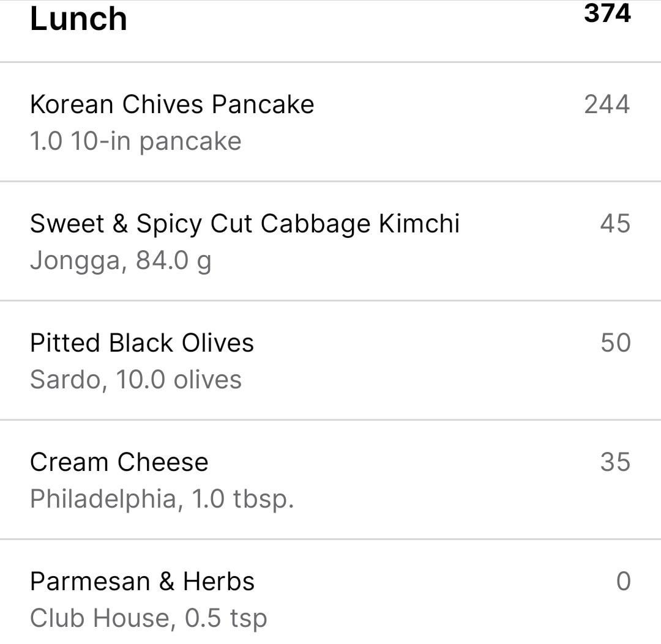The width and height of the screenshot is (661, 644).
Task: Open the Parmesan & Herbs entry
Action: [142, 582]
